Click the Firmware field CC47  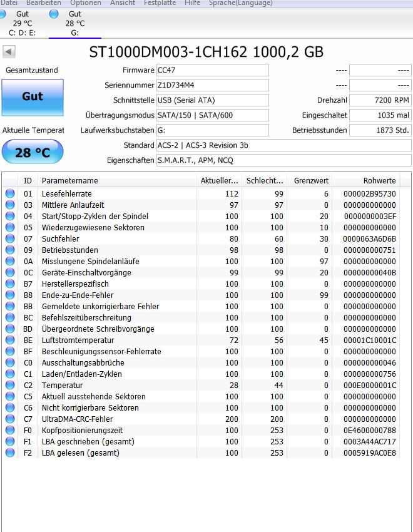point(213,70)
